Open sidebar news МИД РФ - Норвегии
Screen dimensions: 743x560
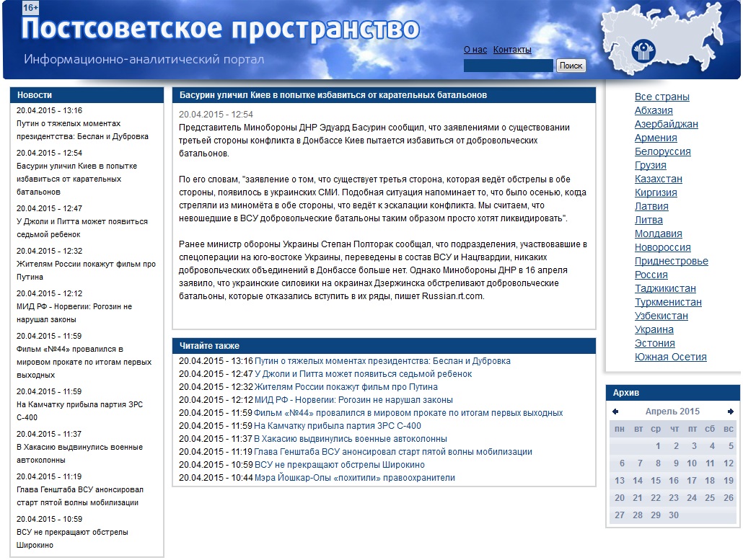pyautogui.click(x=74, y=313)
